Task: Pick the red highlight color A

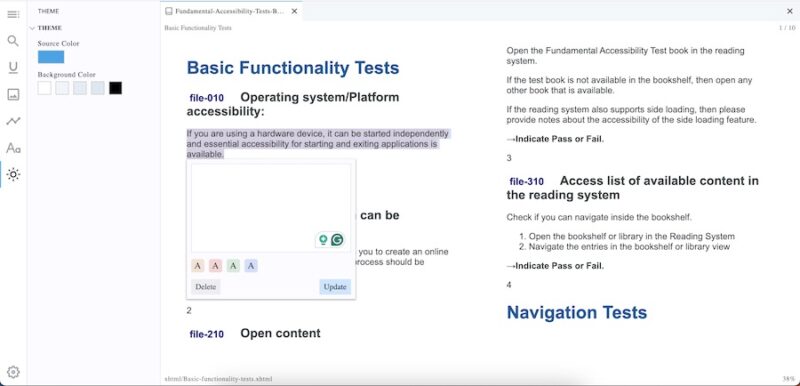Action: 216,266
